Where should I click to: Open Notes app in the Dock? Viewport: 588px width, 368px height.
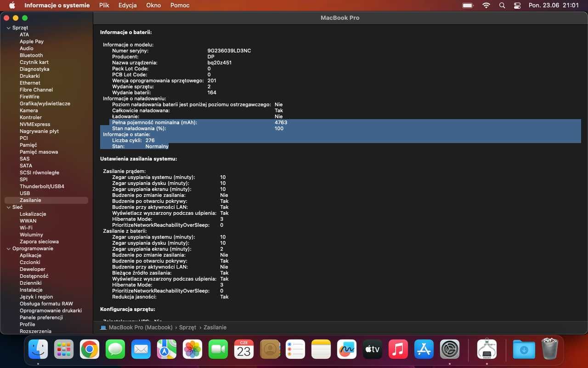click(x=321, y=350)
